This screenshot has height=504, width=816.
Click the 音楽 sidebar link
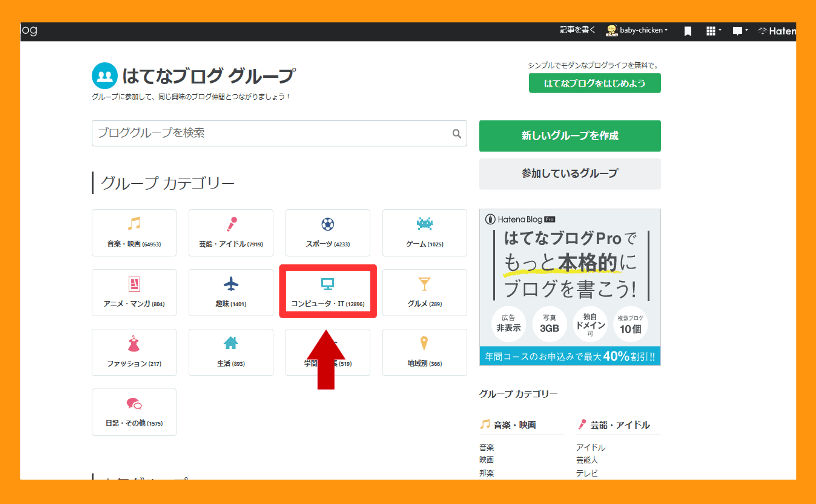pos(487,447)
